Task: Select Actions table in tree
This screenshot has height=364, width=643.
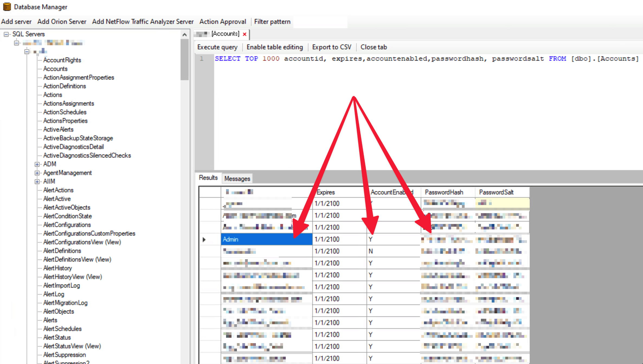Action: pos(53,95)
